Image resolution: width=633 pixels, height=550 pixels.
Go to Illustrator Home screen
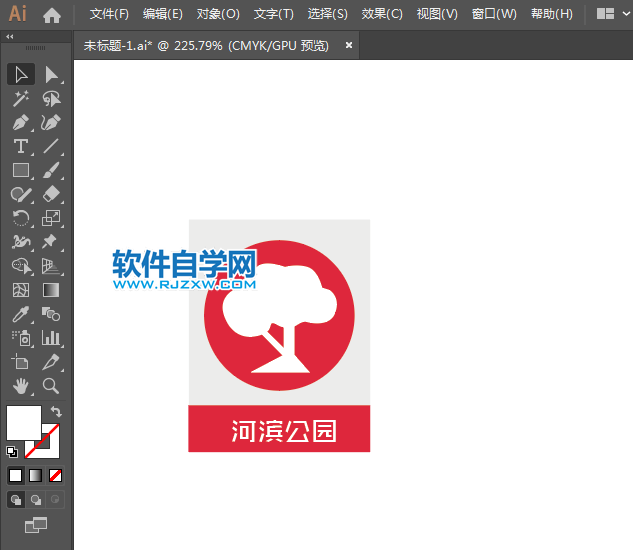tap(52, 15)
